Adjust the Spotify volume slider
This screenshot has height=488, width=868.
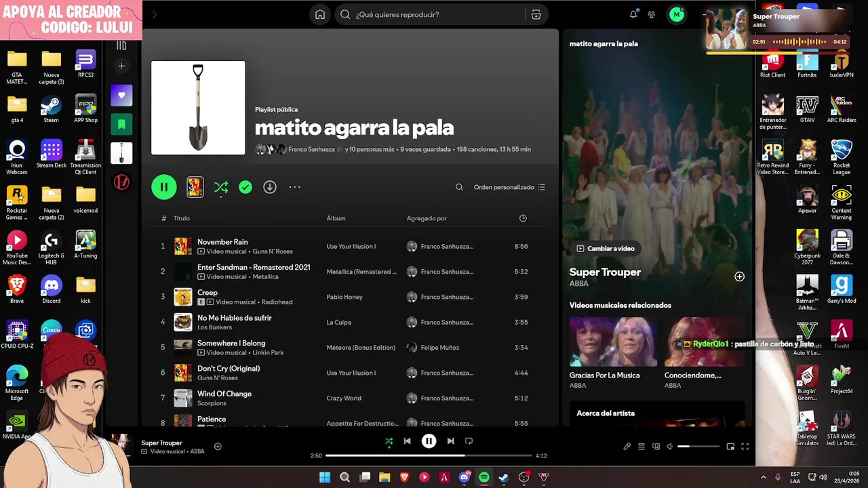click(x=698, y=447)
